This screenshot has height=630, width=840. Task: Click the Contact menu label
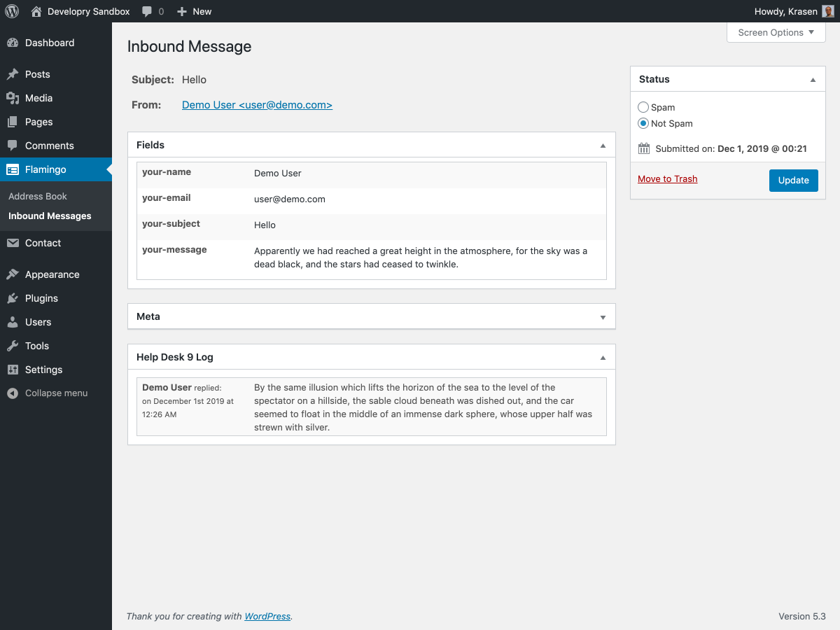click(x=43, y=243)
